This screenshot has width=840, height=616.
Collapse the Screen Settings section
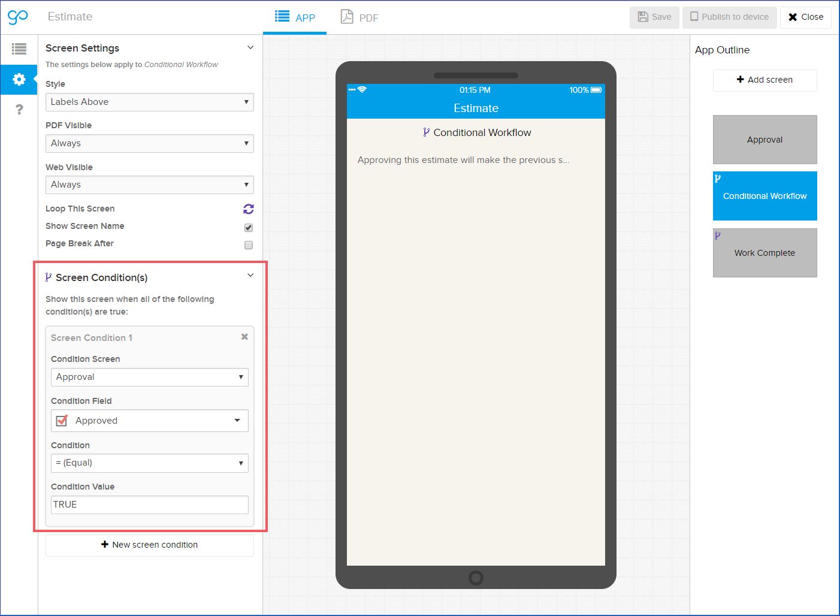[x=250, y=48]
